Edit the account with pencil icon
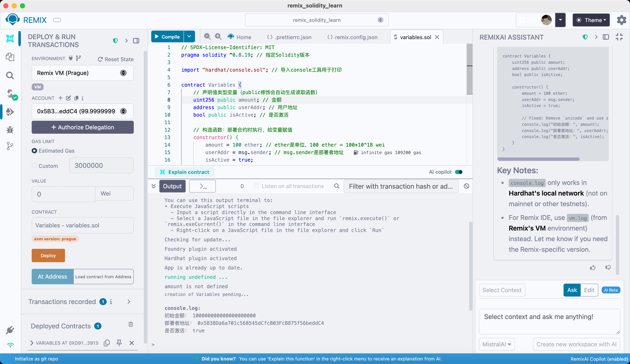 tap(69, 98)
